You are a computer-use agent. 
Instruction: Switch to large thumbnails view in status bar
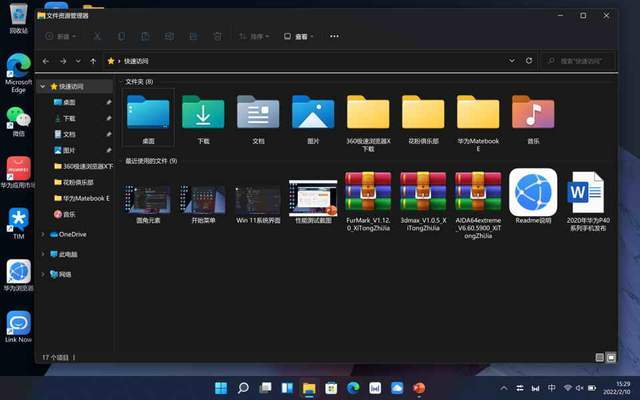pyautogui.click(x=612, y=356)
